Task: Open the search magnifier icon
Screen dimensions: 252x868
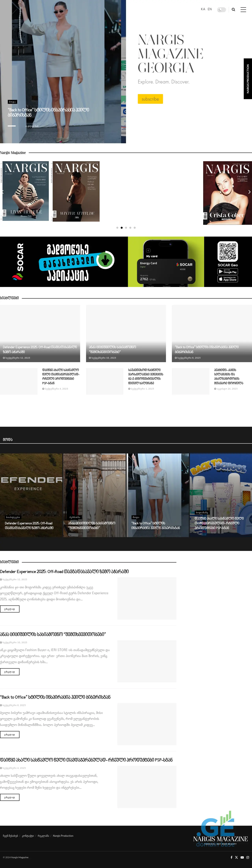Action: pyautogui.click(x=233, y=10)
